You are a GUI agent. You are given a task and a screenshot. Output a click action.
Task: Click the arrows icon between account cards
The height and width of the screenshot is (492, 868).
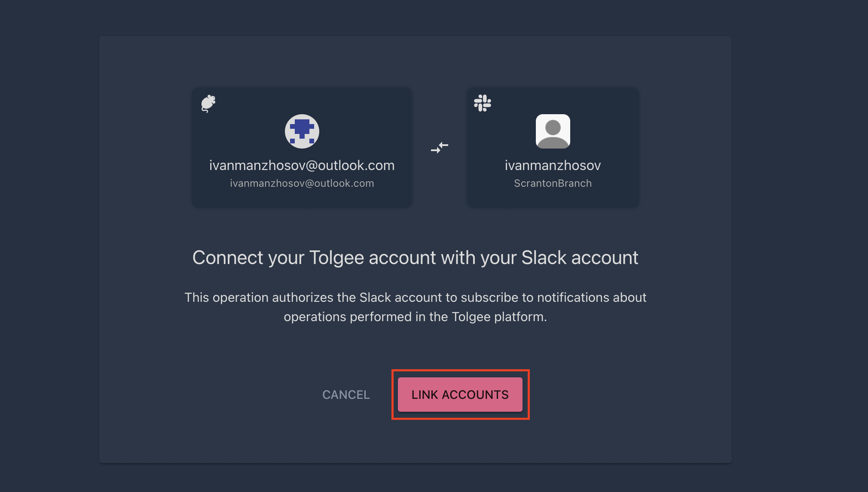pyautogui.click(x=440, y=148)
